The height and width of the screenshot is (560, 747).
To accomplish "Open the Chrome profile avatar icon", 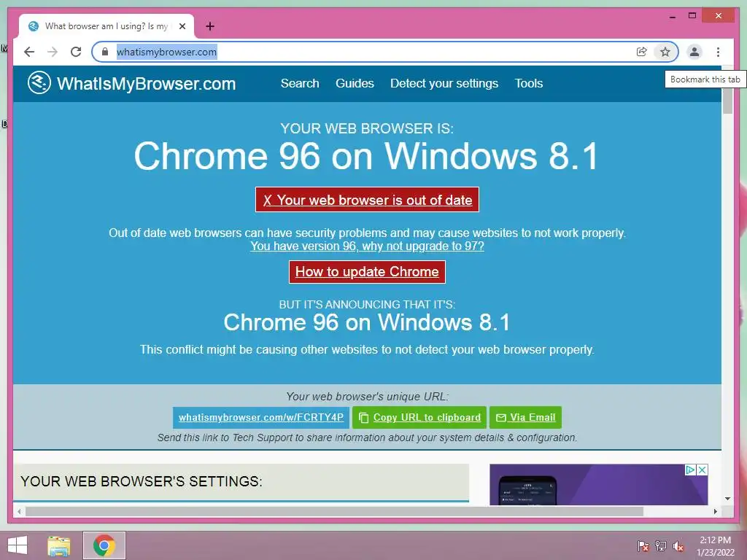I will pyautogui.click(x=694, y=52).
